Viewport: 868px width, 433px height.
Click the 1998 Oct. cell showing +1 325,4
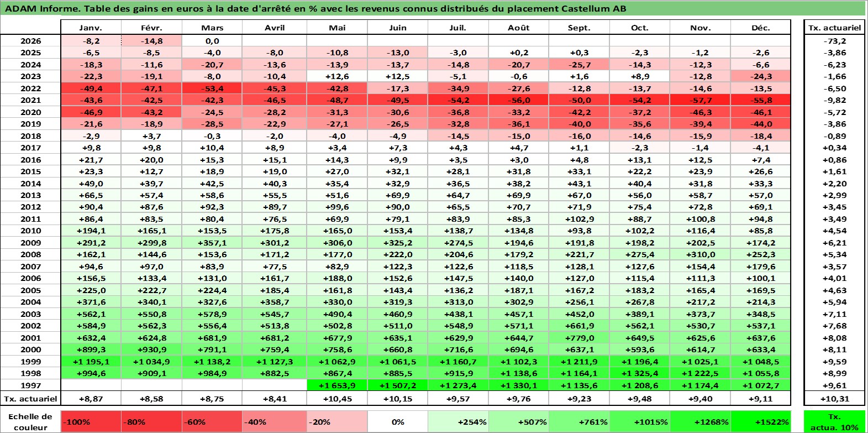pos(640,373)
